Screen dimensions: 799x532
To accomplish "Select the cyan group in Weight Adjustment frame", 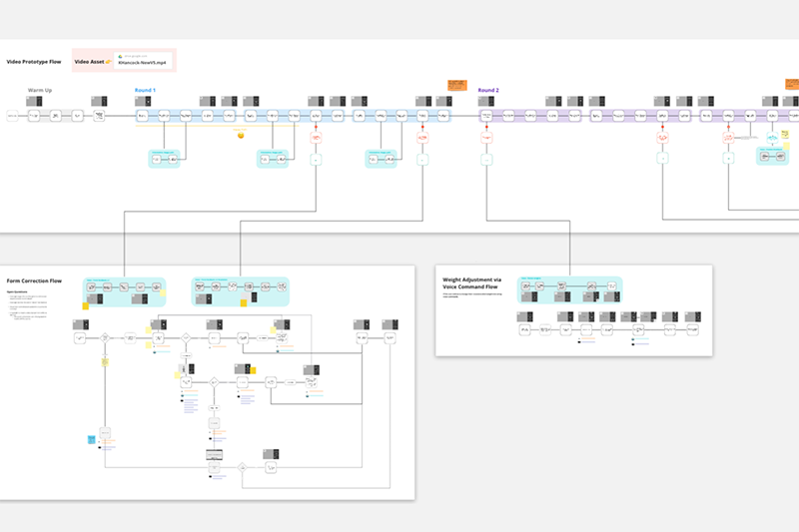I will pos(569,290).
